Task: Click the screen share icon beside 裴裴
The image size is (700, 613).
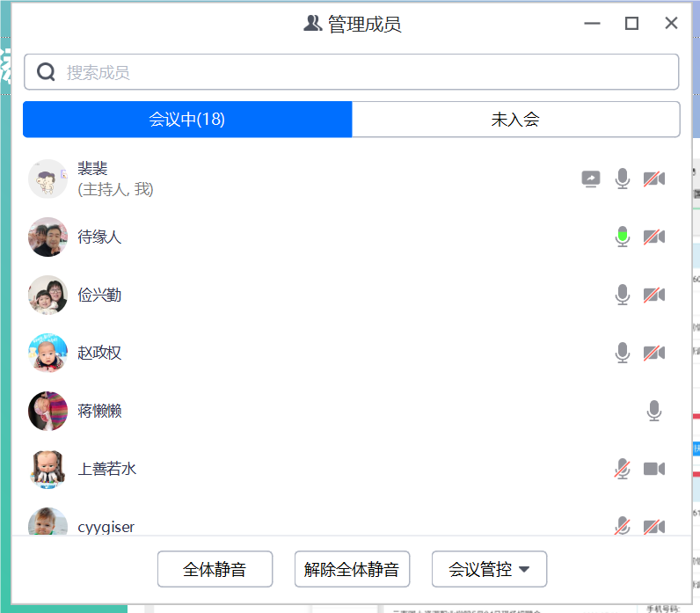Action: (x=591, y=179)
